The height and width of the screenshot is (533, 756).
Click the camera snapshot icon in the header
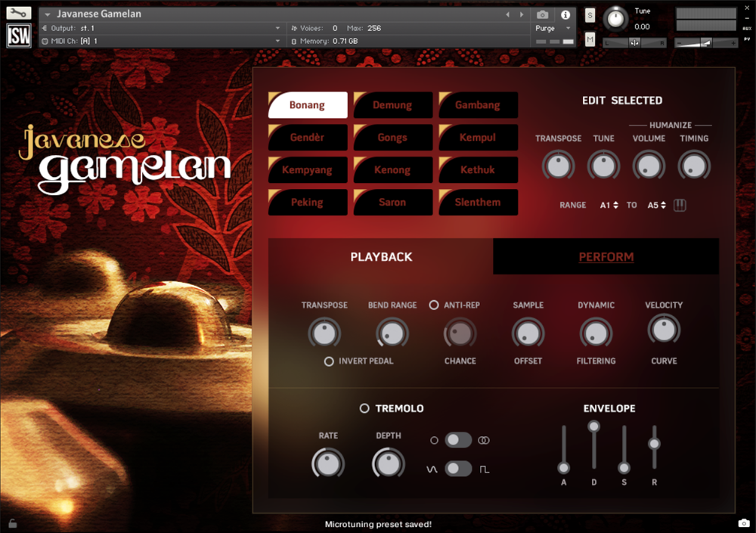tap(542, 14)
